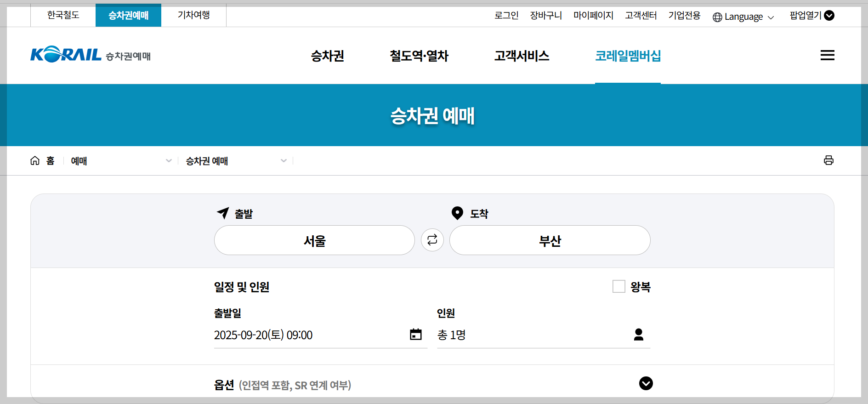The height and width of the screenshot is (404, 868).
Task: Click the 팝업열기 text link
Action: (806, 16)
